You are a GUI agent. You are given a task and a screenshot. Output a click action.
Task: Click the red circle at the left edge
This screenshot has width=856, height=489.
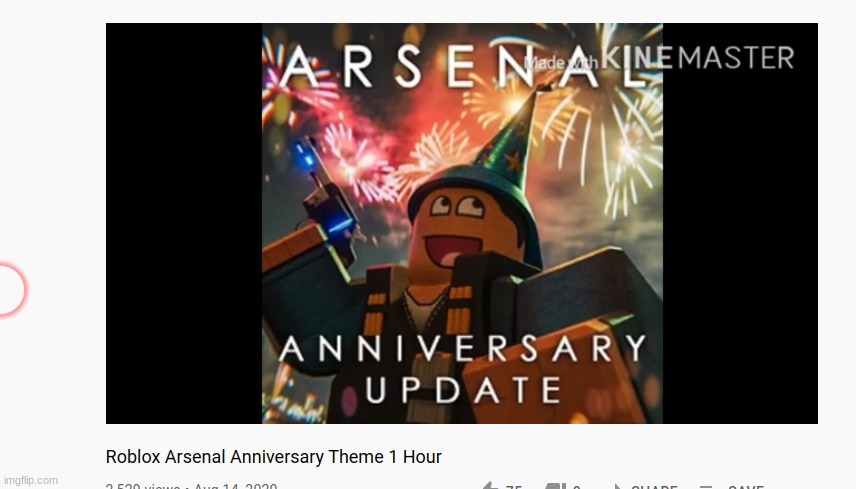[11, 290]
